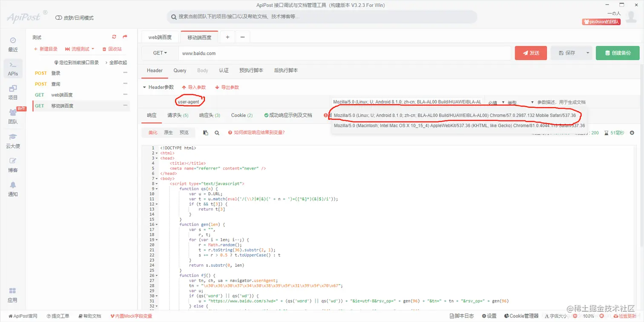Collapse the code fold on line 16
The width and height of the screenshot is (644, 322).
click(x=157, y=225)
